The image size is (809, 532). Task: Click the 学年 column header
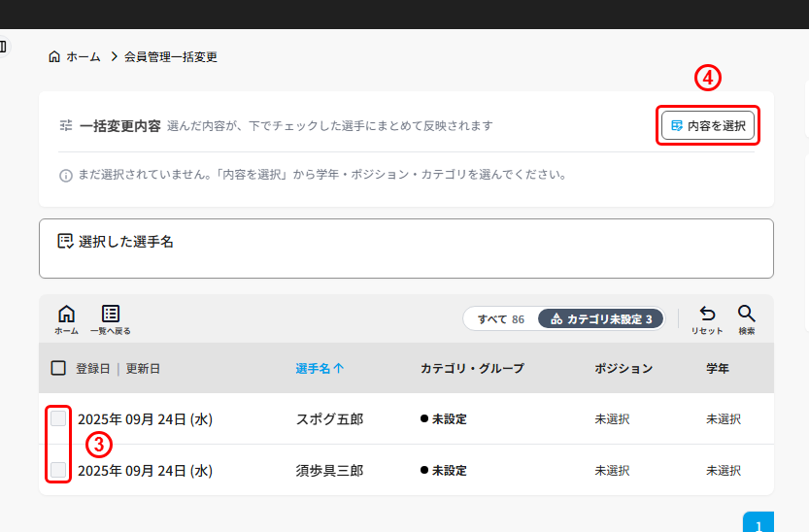(718, 369)
